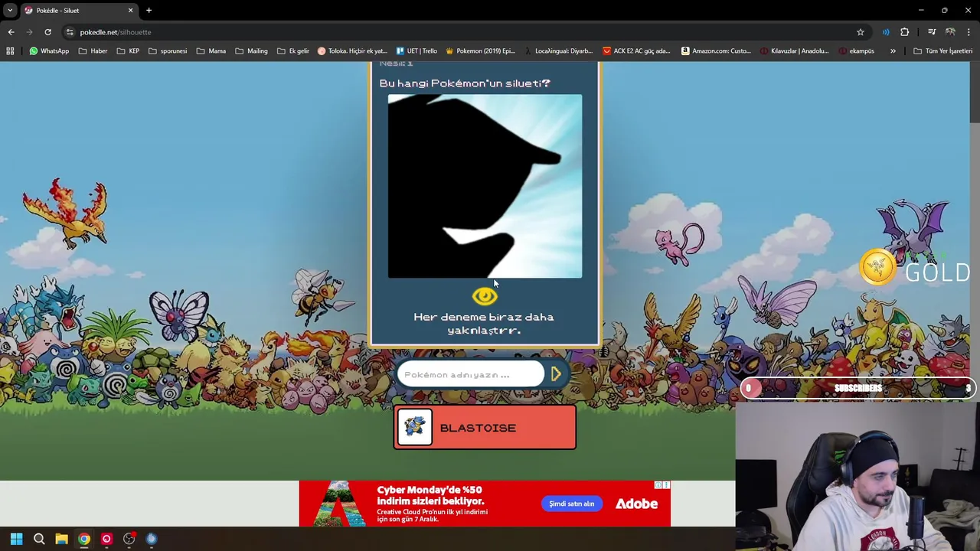Viewport: 980px width, 551px height.
Task: Click the subscribers goal progress bar
Action: [857, 388]
